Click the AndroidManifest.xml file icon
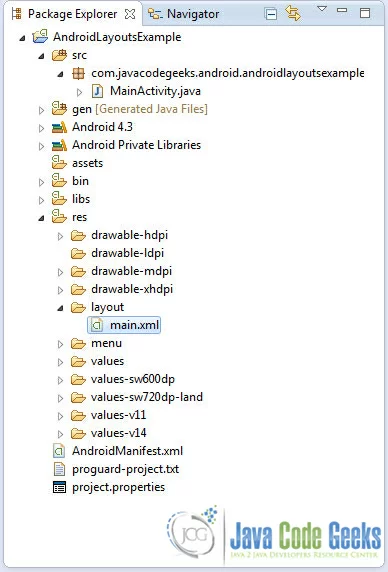388x572 pixels. [x=59, y=451]
